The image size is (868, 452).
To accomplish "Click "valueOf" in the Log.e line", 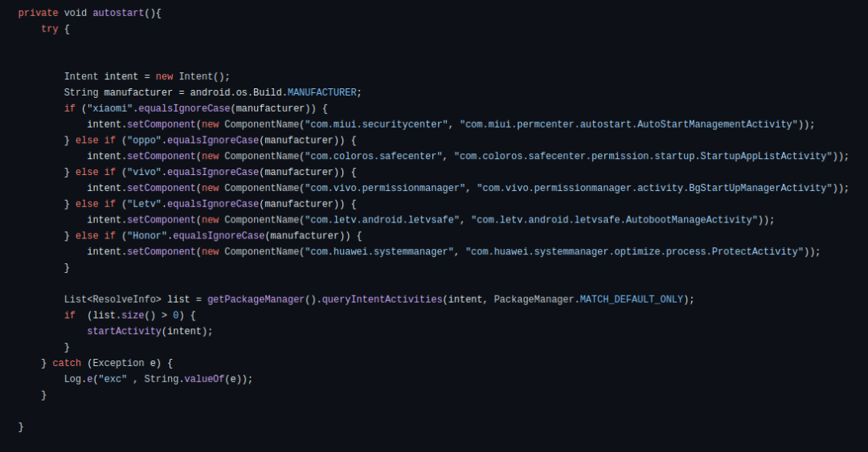I will click(x=204, y=379).
